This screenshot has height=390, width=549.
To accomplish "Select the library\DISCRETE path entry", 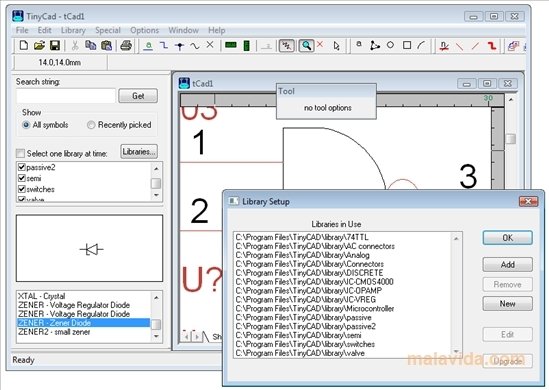I will pos(310,273).
